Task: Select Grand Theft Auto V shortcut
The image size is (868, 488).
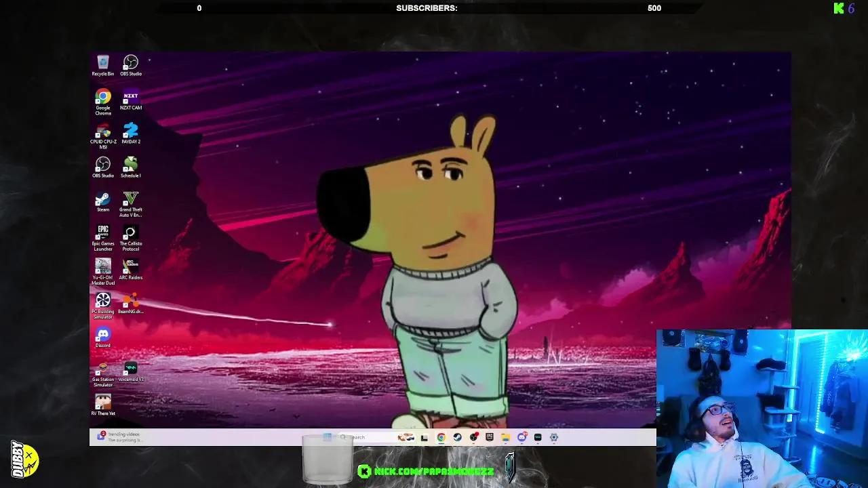Action: tap(131, 204)
